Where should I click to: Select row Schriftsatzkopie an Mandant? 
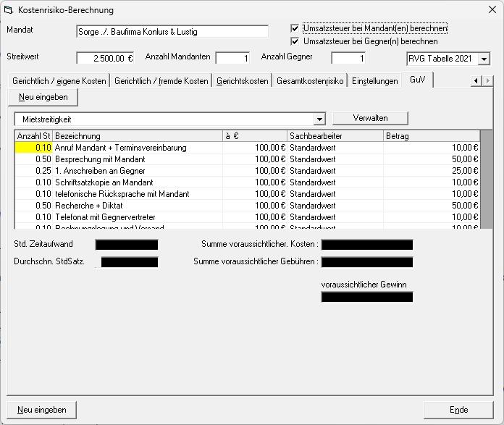[x=248, y=182]
